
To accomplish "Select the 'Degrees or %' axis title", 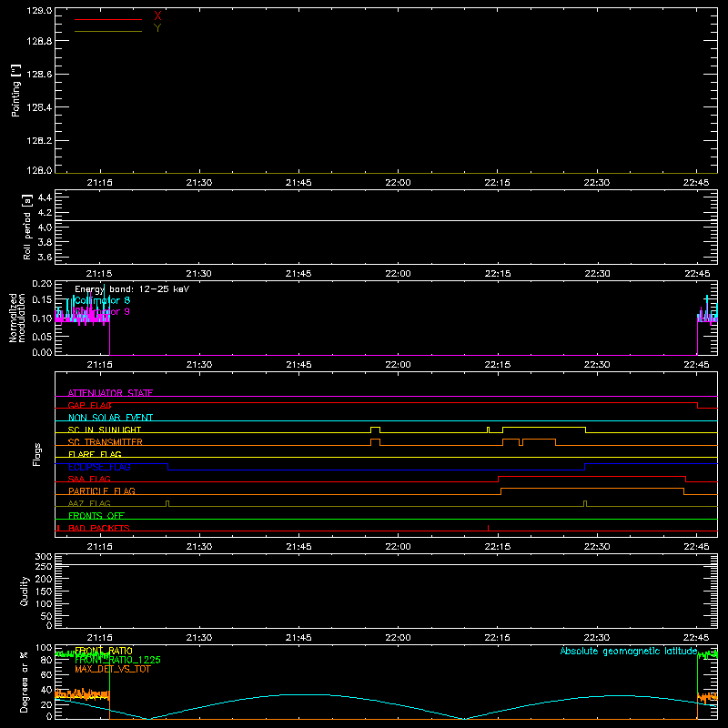I will (25, 682).
